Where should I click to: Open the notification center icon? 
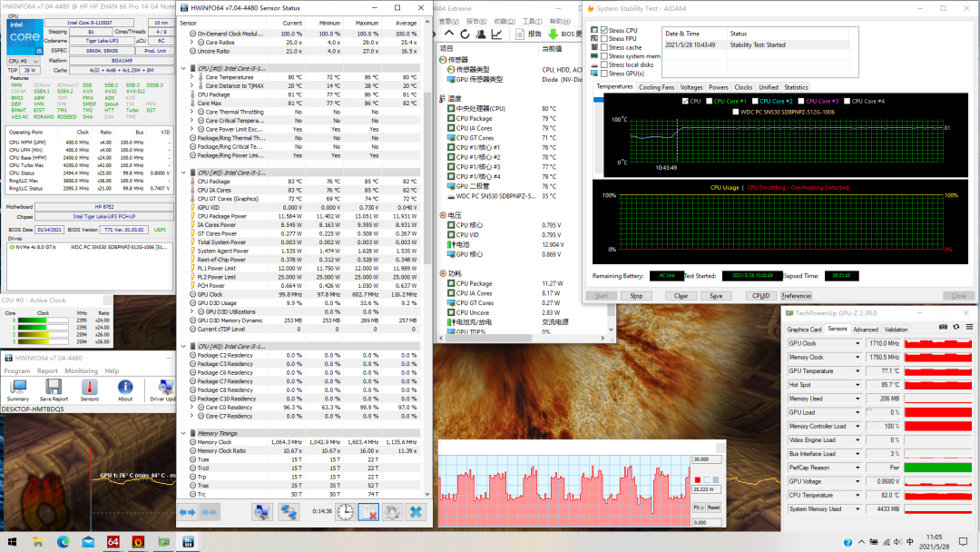[963, 542]
